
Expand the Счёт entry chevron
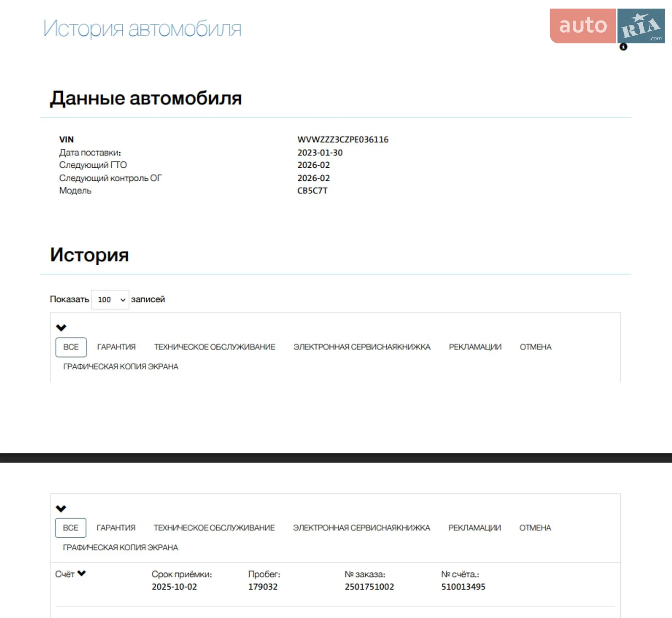click(82, 573)
